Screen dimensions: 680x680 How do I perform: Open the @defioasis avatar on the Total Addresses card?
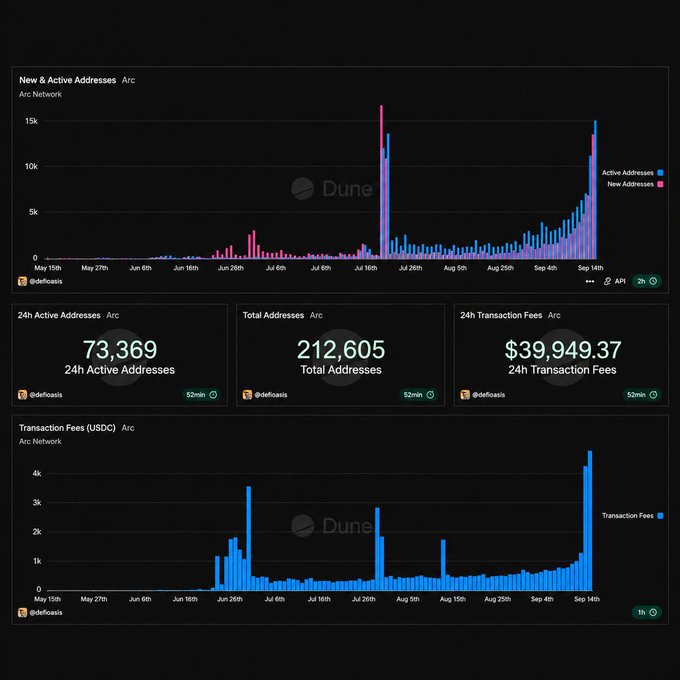click(x=247, y=395)
